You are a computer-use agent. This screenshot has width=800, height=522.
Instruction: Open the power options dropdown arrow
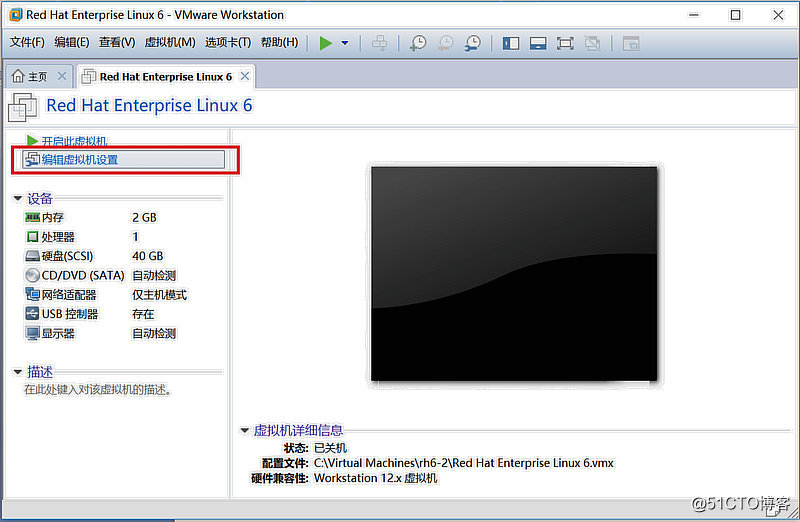pos(345,43)
